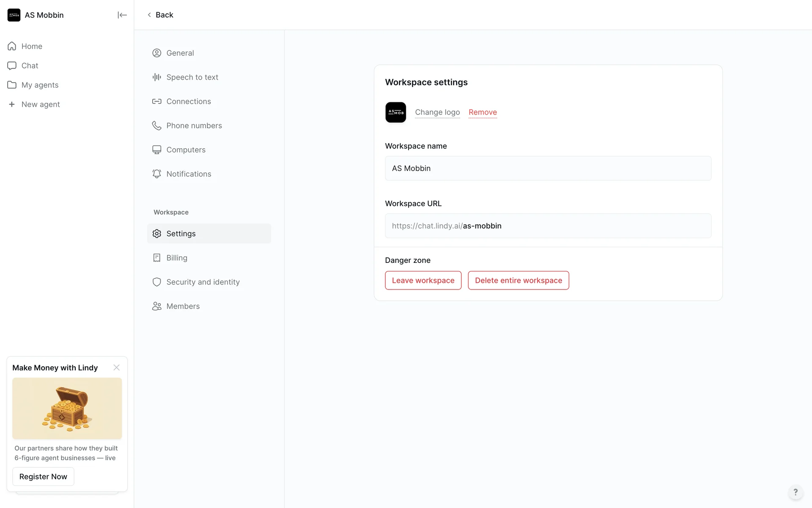Go Back from settings
The image size is (812, 508).
tap(160, 15)
